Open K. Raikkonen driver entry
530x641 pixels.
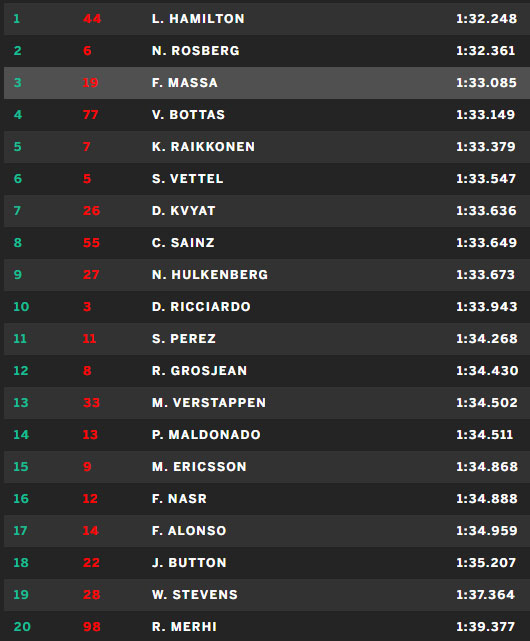pos(203,147)
